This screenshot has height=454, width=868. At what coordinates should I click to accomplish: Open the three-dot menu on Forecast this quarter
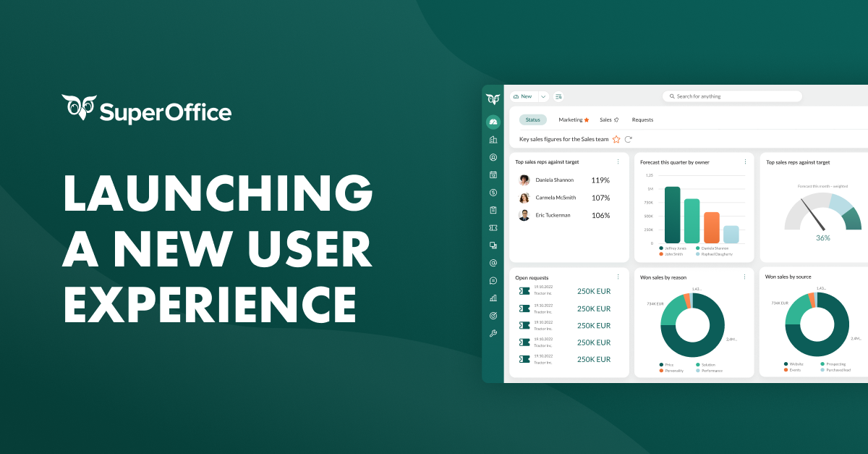[745, 162]
